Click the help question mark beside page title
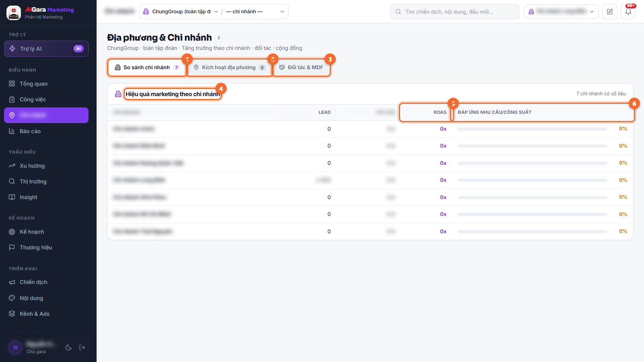The width and height of the screenshot is (644, 362). (x=219, y=38)
